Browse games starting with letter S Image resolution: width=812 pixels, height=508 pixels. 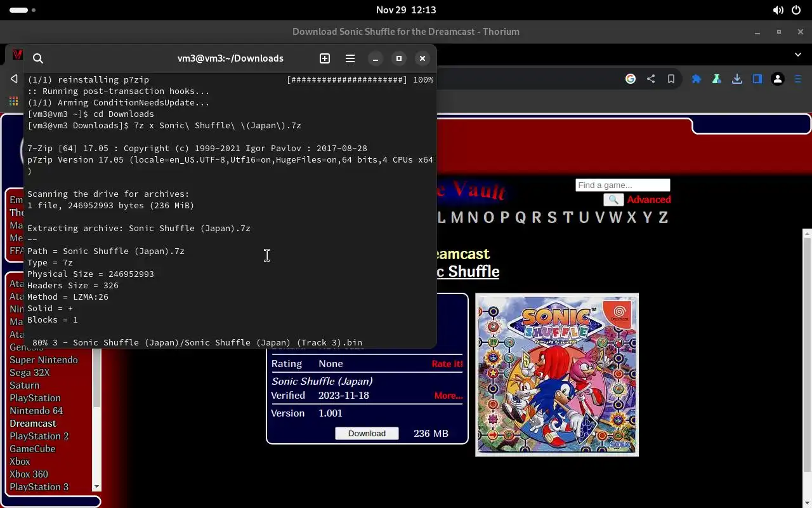pos(552,218)
